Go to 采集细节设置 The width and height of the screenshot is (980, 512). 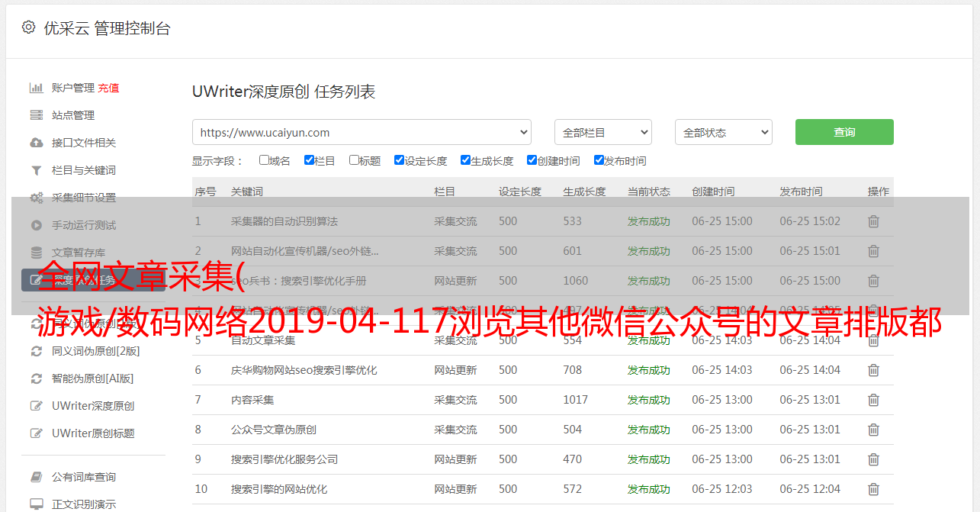coord(84,198)
